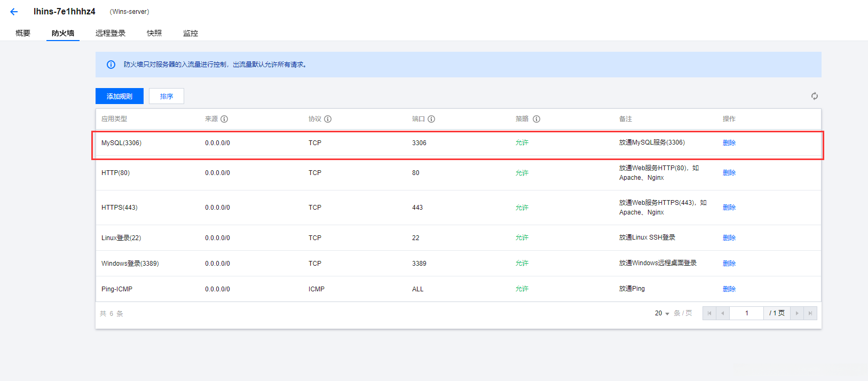Go to the first page of results
868x381 pixels.
click(709, 313)
